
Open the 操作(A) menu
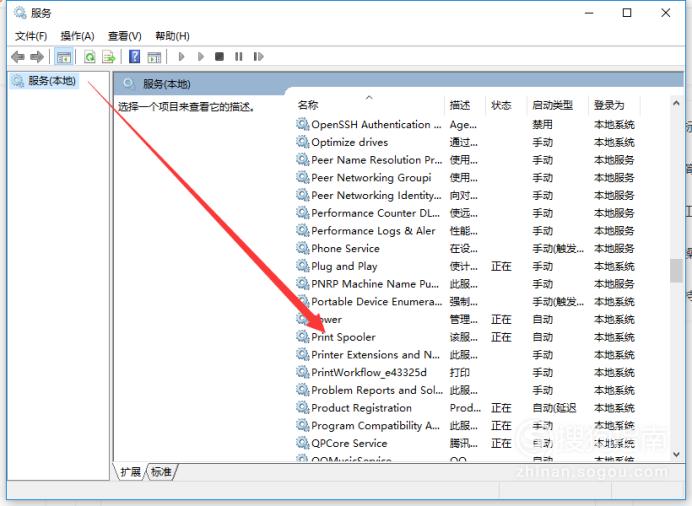point(77,36)
